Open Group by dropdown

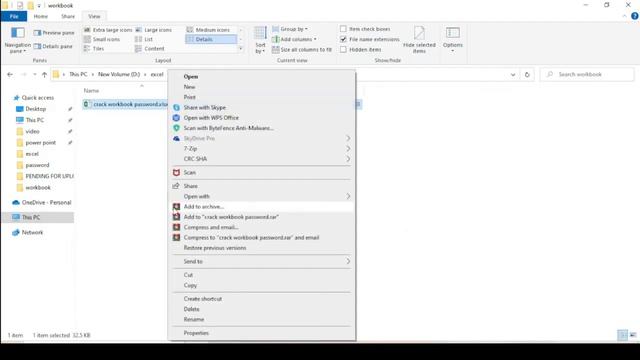coord(290,29)
